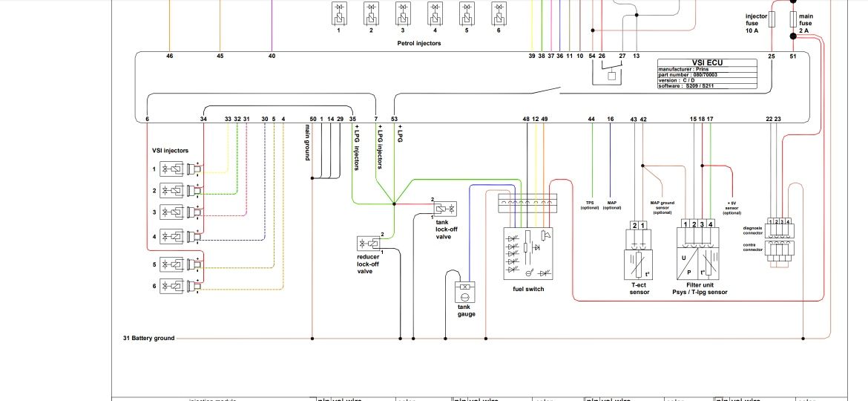Select VSI injector 5 symbol
Image resolution: width=868 pixels, height=401 pixels.
[x=171, y=264]
